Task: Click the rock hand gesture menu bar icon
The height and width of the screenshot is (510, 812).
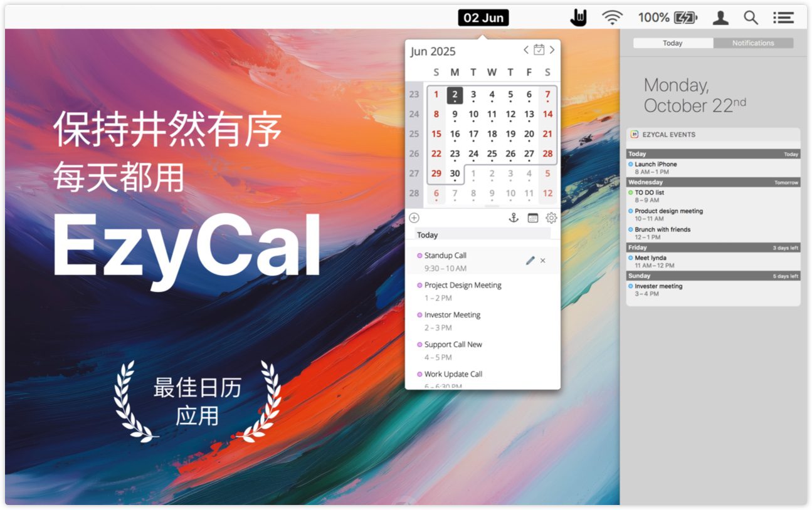Action: 578,18
